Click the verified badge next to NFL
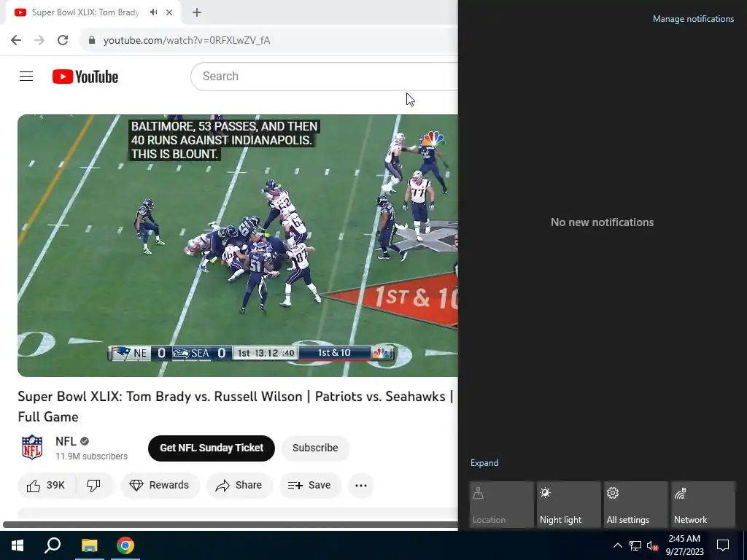This screenshot has height=560, width=747. [85, 441]
